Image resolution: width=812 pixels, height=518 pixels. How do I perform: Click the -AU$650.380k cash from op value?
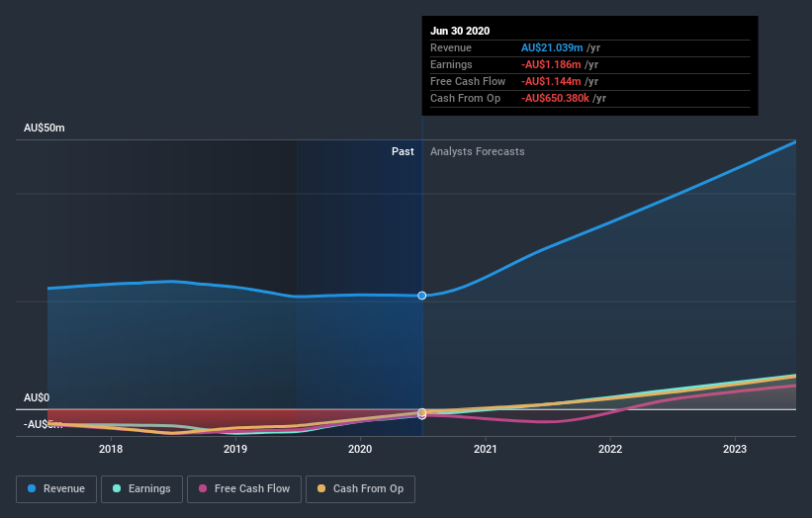click(x=555, y=98)
